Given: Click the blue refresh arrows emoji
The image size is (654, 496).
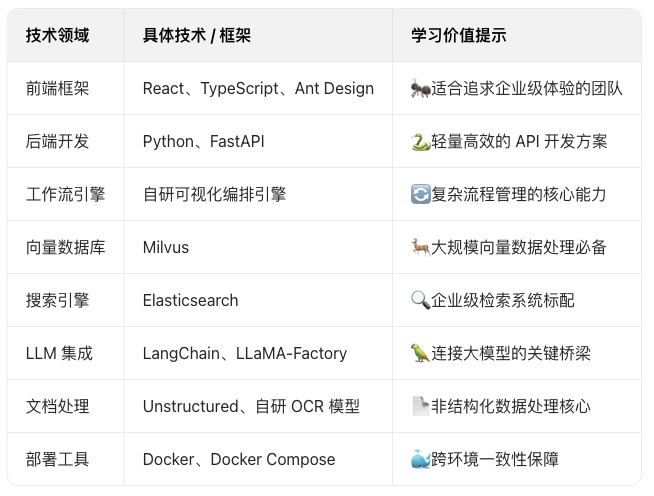Looking at the screenshot, I should (420, 194).
